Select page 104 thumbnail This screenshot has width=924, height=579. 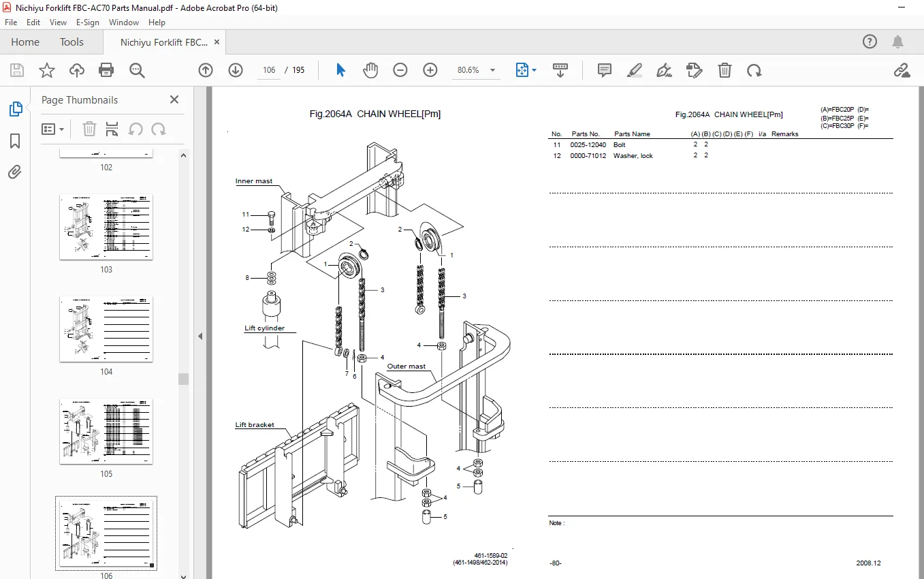click(106, 329)
